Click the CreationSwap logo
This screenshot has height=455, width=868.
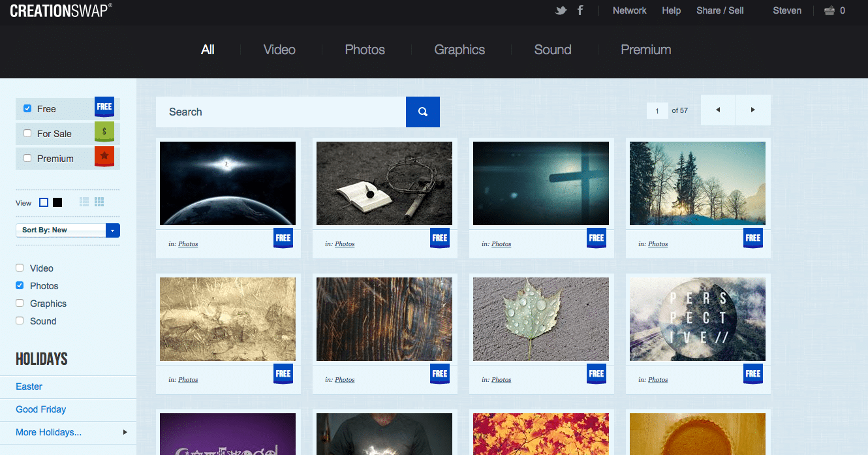click(61, 10)
